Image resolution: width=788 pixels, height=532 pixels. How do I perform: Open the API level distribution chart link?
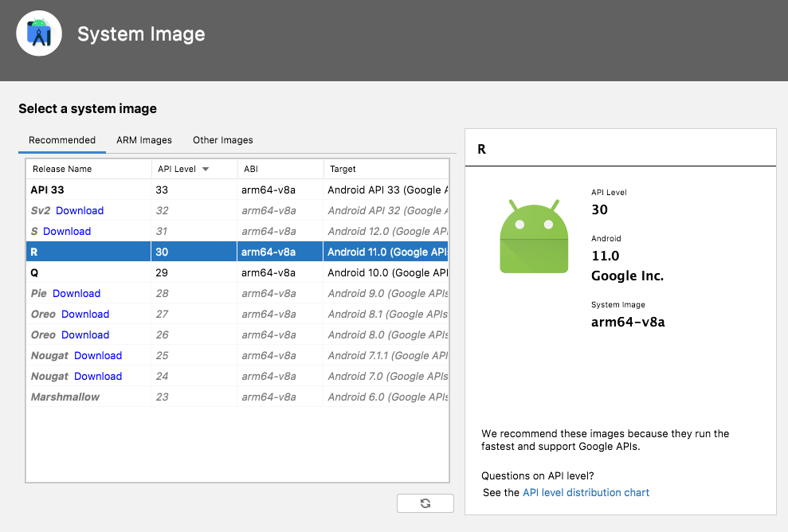[x=586, y=492]
